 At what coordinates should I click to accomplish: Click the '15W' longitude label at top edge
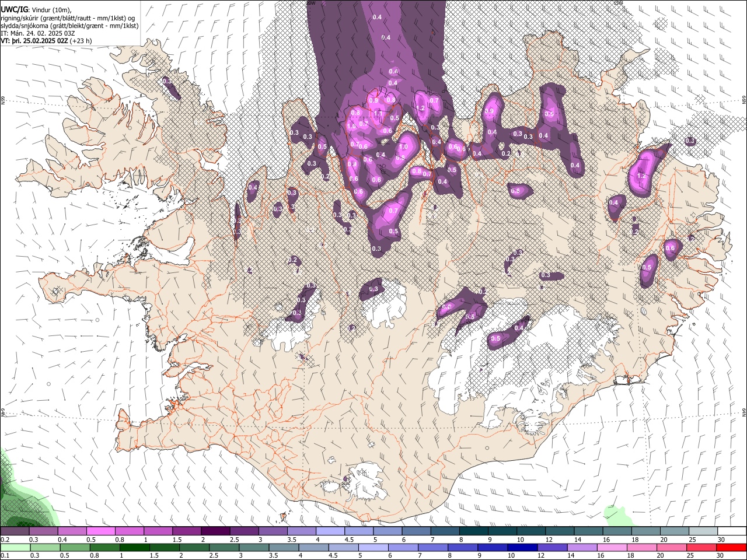(x=618, y=3)
